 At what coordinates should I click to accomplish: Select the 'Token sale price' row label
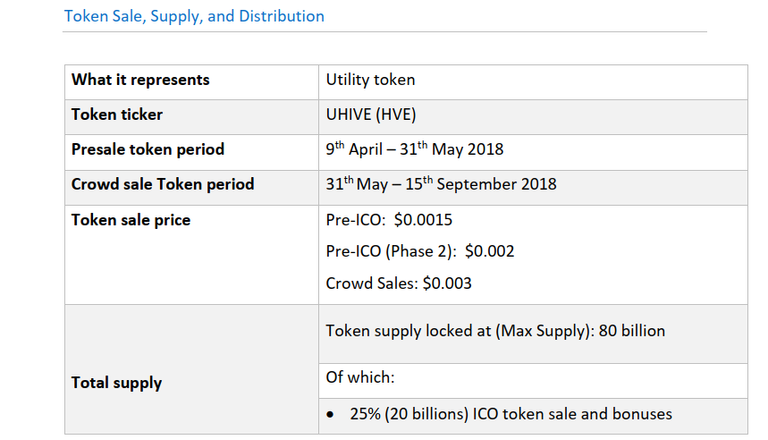point(131,220)
